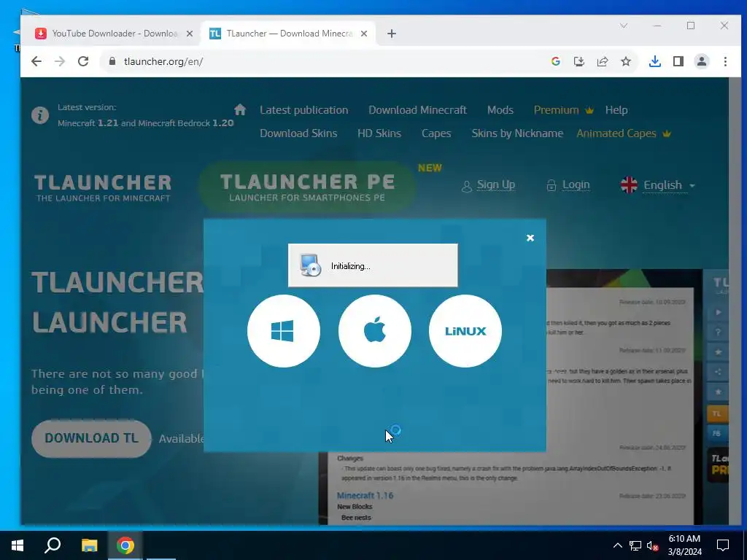Click the install app icon in address bar
Image resolution: width=747 pixels, height=560 pixels.
[578, 61]
